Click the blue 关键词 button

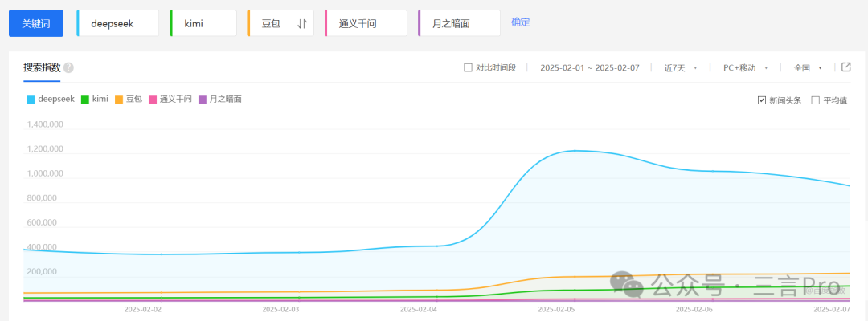pyautogui.click(x=35, y=23)
